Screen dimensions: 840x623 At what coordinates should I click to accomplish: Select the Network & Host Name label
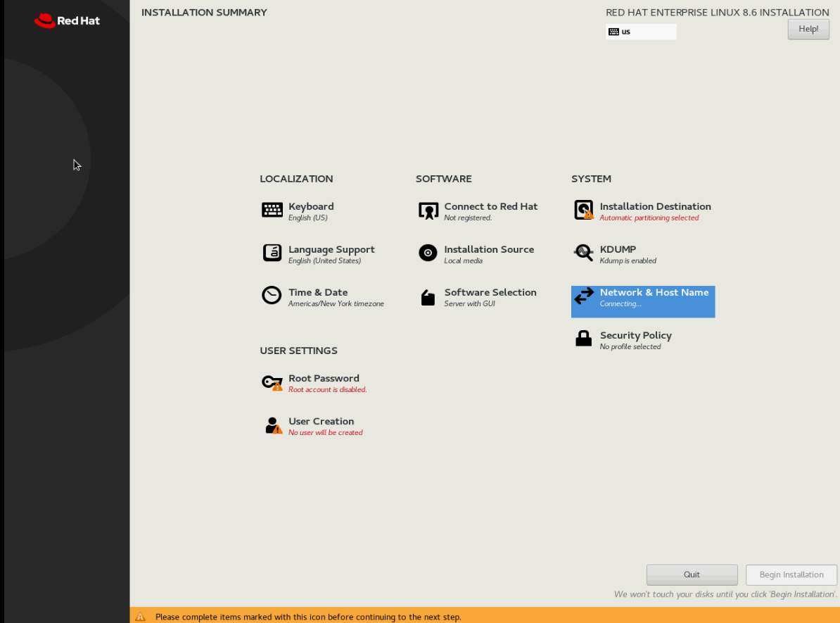coord(654,292)
